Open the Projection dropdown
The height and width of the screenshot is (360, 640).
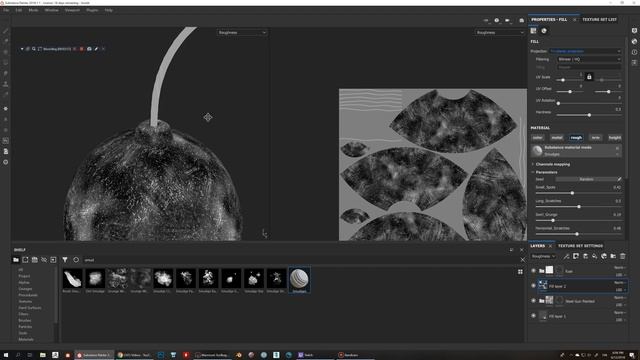tap(585, 51)
